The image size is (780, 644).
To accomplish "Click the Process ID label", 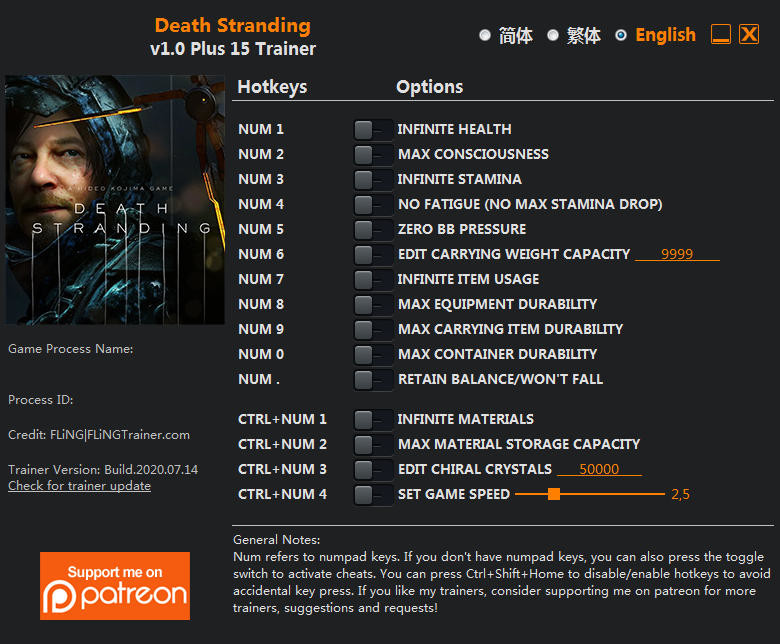I will pos(41,400).
